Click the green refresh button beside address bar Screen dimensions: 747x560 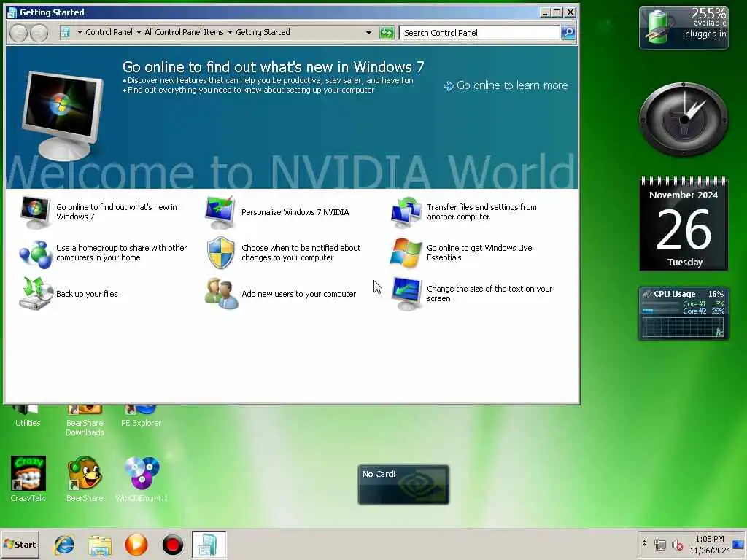387,32
